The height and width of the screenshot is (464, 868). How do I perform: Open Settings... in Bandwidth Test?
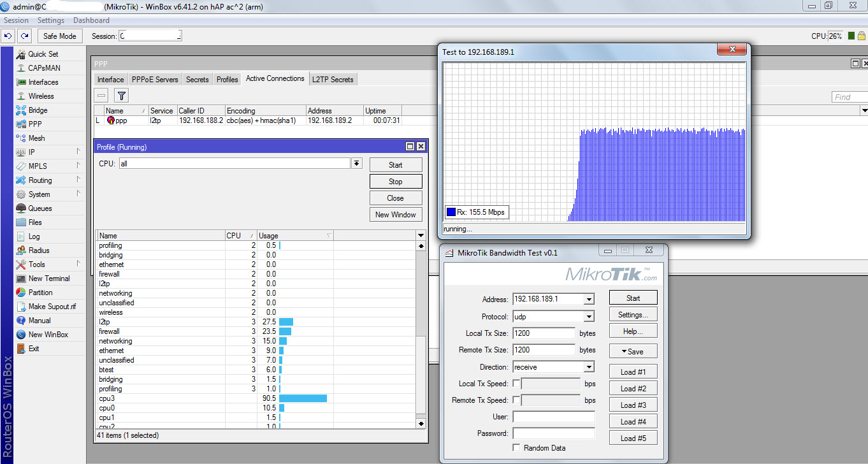(633, 314)
